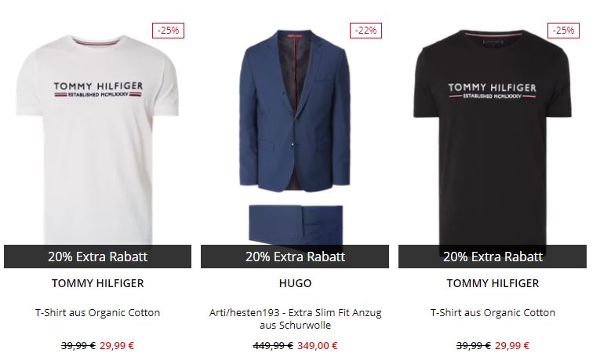600x364 pixels.
Task: Click the -25% badge on white T-shirt
Action: pyautogui.click(x=168, y=31)
